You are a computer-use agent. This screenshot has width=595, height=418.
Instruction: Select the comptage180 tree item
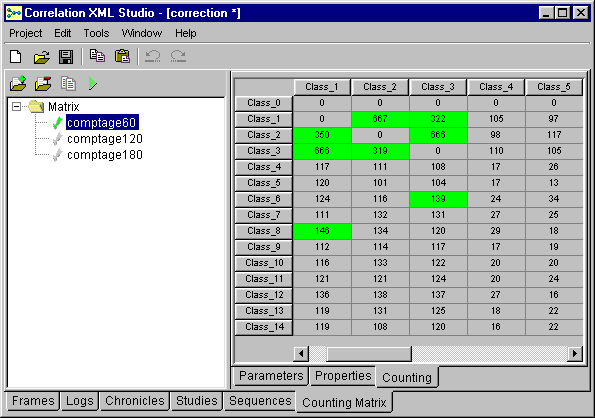pyautogui.click(x=105, y=155)
